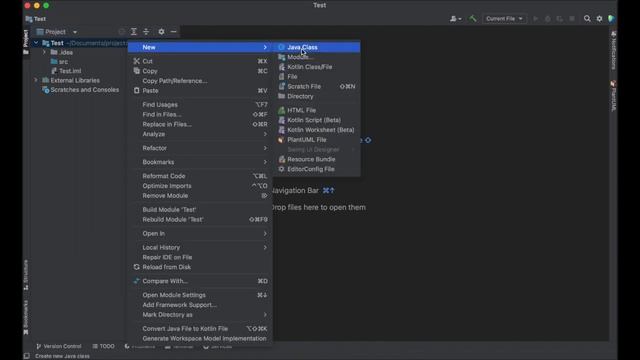This screenshot has height=360, width=640.
Task: Expand the Bookmarks submenu
Action: [200, 162]
